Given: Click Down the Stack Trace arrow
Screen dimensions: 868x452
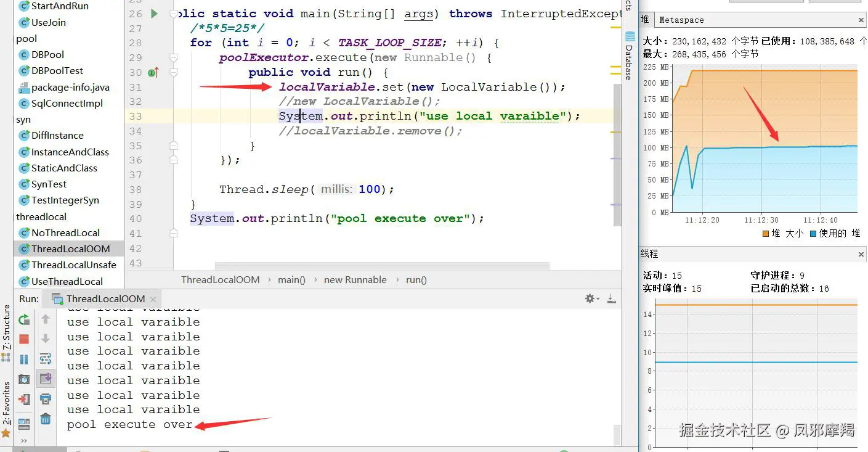Looking at the screenshot, I should [46, 339].
